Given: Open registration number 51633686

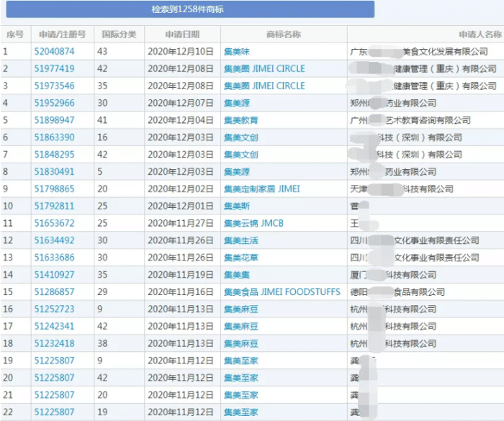Looking at the screenshot, I should pyautogui.click(x=54, y=258).
